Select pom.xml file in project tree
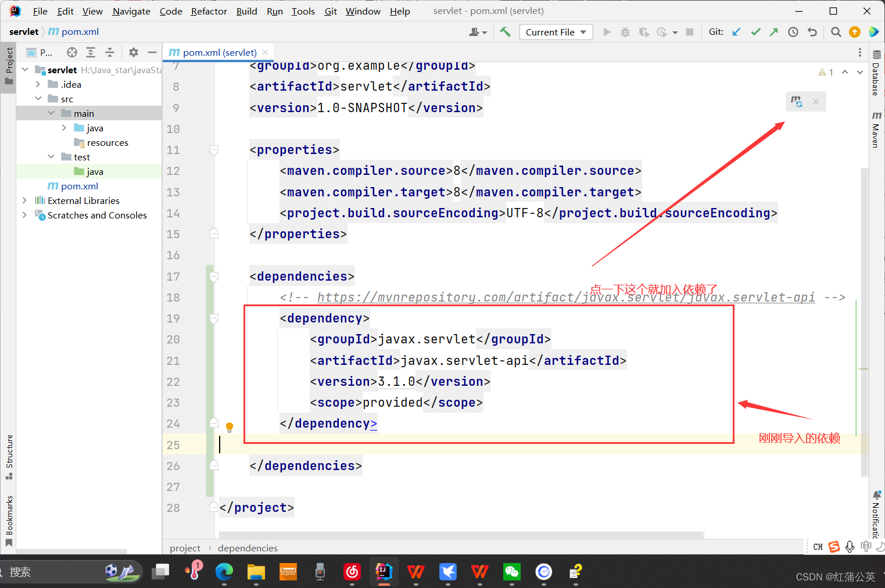Image resolution: width=885 pixels, height=588 pixels. (x=80, y=186)
